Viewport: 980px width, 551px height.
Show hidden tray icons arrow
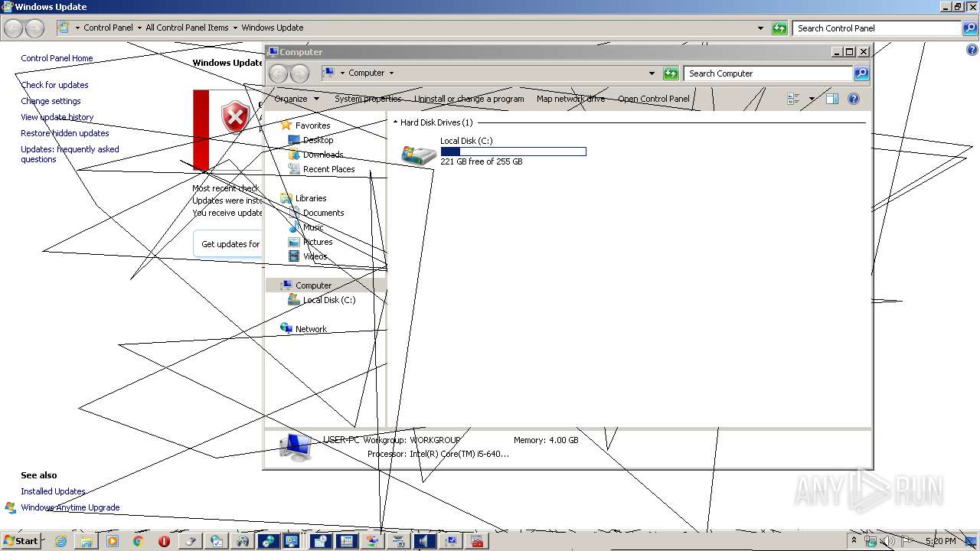pos(854,540)
